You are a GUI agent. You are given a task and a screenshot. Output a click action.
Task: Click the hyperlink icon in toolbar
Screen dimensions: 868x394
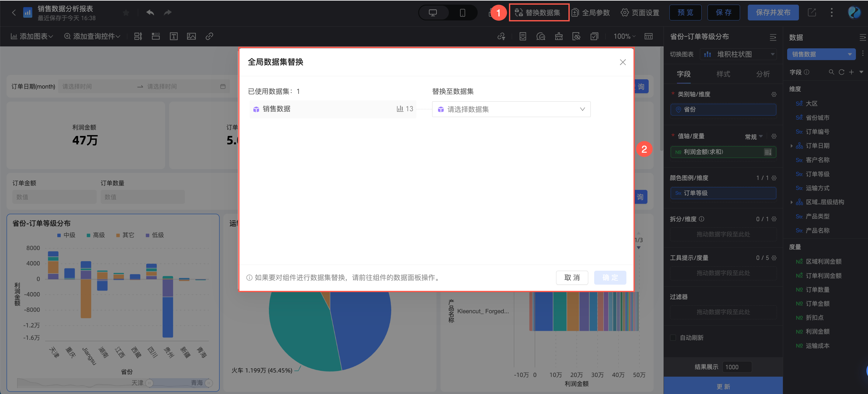[x=209, y=37]
